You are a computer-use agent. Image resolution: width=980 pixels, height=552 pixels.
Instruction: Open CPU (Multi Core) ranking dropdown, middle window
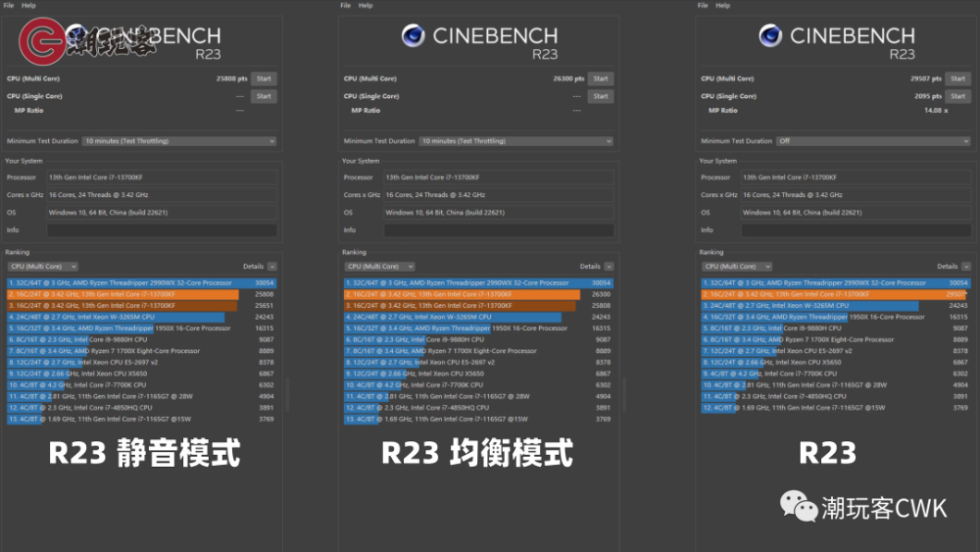click(x=379, y=267)
